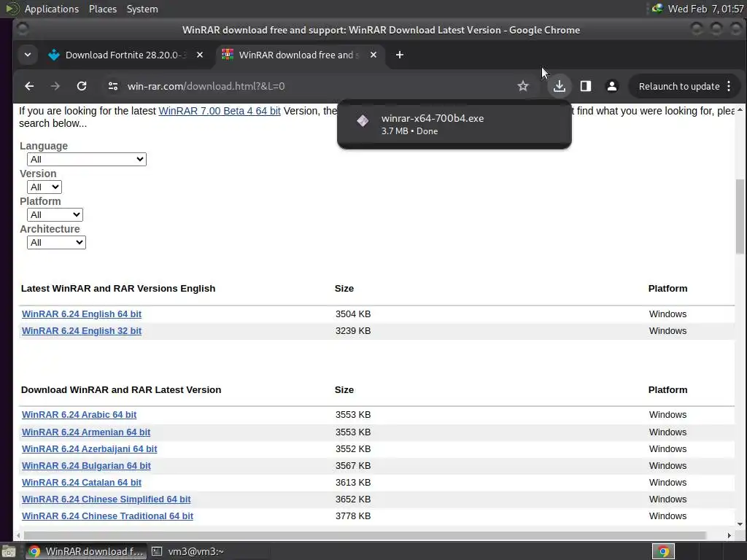Open the tab search chevron
The width and height of the screenshot is (747, 560).
coord(28,55)
